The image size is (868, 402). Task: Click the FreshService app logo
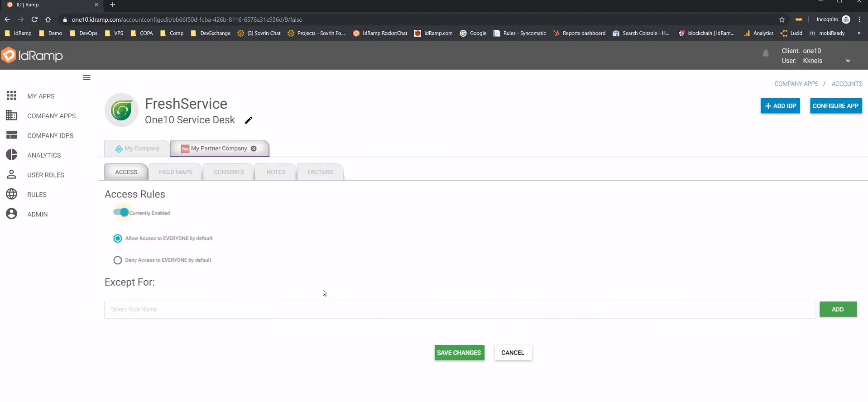click(121, 110)
